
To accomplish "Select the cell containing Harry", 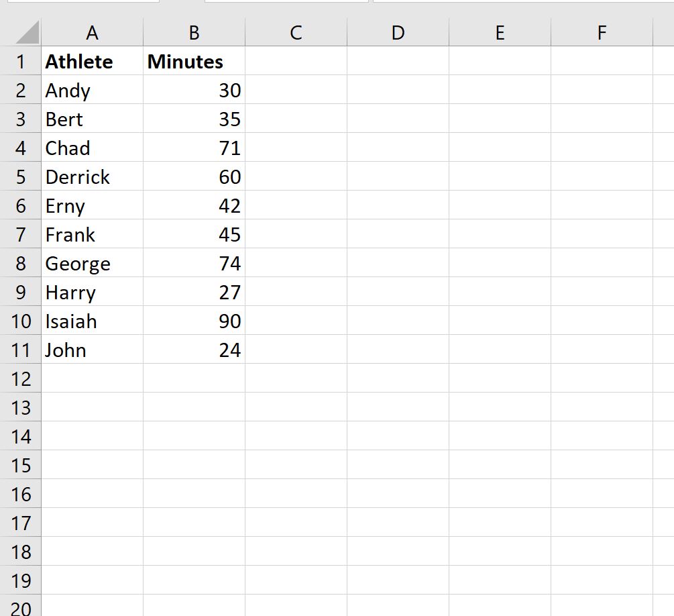I will (x=92, y=292).
